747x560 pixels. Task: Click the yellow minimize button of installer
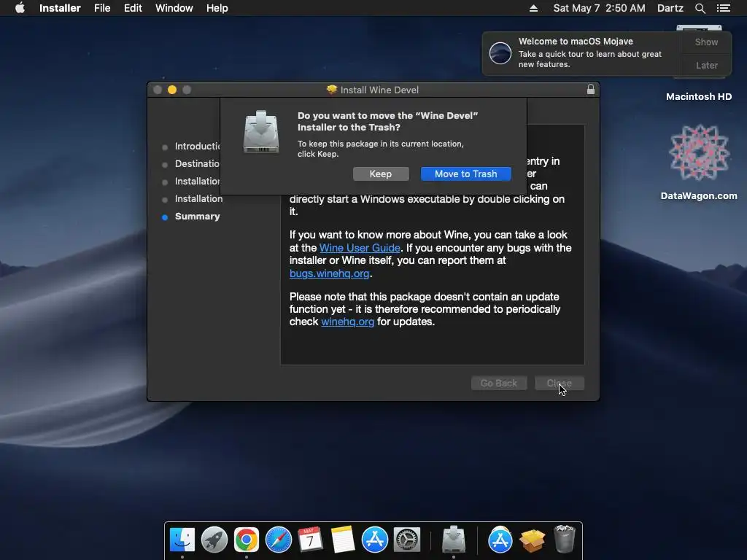tap(172, 90)
